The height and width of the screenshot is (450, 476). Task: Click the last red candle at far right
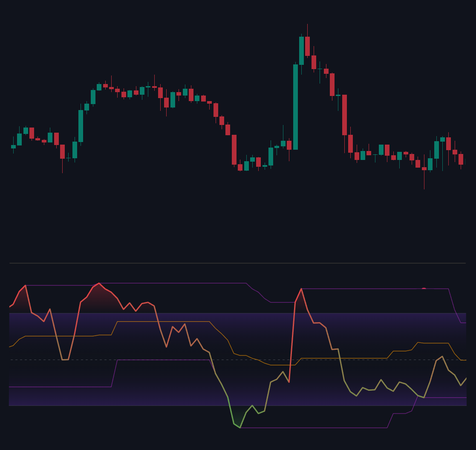click(x=461, y=159)
